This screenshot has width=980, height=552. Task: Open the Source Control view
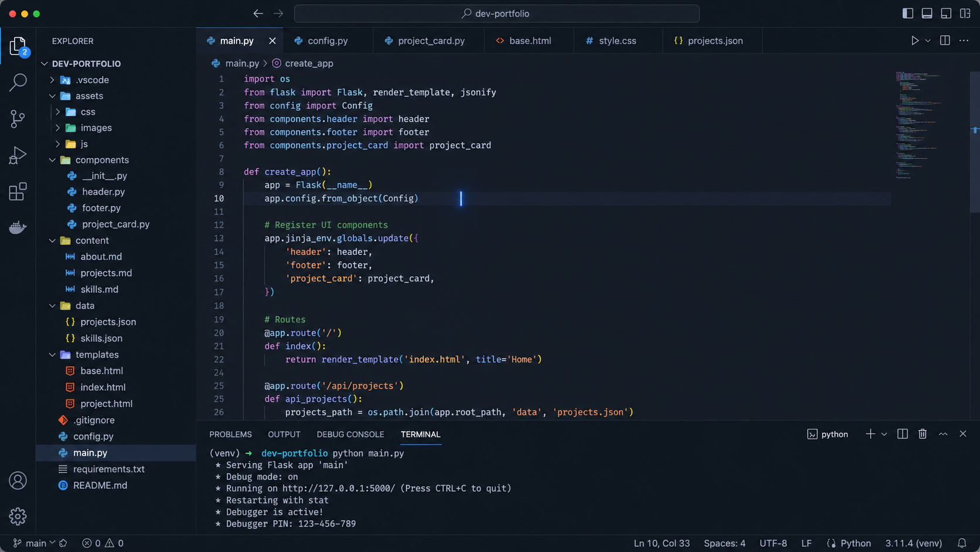[x=18, y=119]
